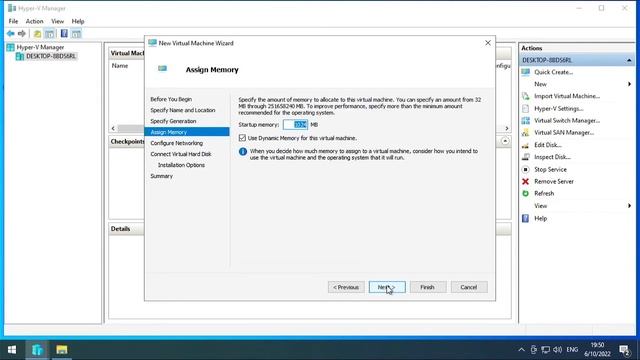Image resolution: width=640 pixels, height=360 pixels.
Task: Click the right scroll arrow in Virtual Machines
Action: pyautogui.click(x=507, y=128)
